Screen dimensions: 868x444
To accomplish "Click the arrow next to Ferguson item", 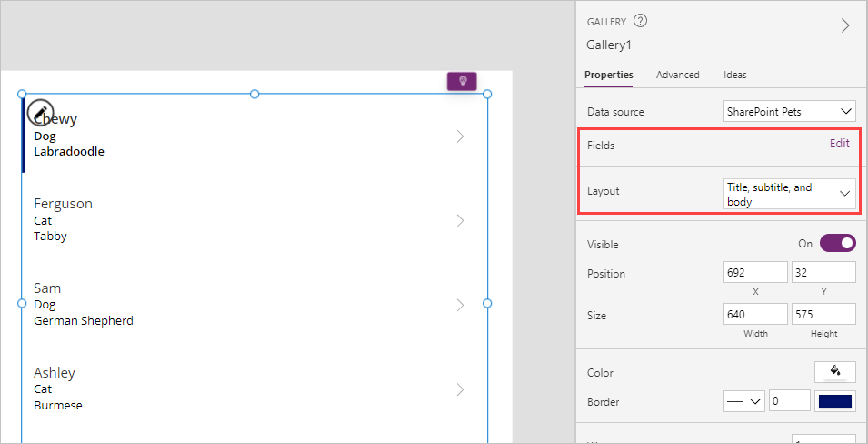I will click(460, 220).
